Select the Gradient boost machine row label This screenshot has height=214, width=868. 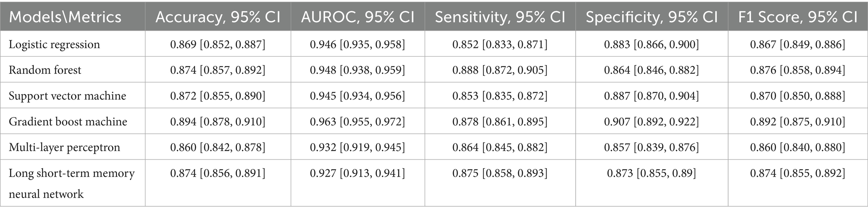68,121
